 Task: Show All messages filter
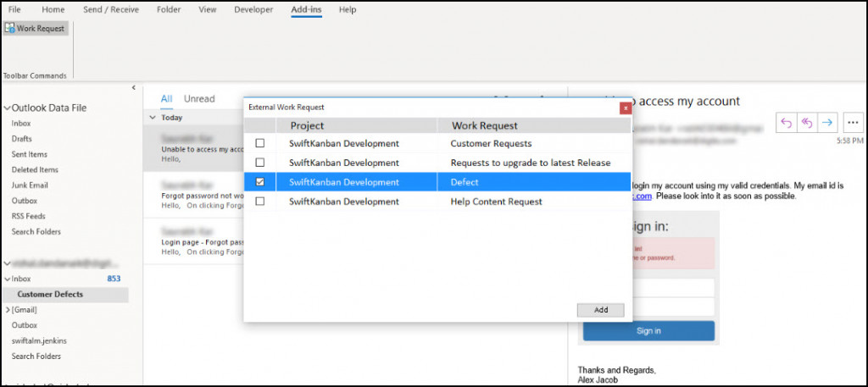[167, 99]
